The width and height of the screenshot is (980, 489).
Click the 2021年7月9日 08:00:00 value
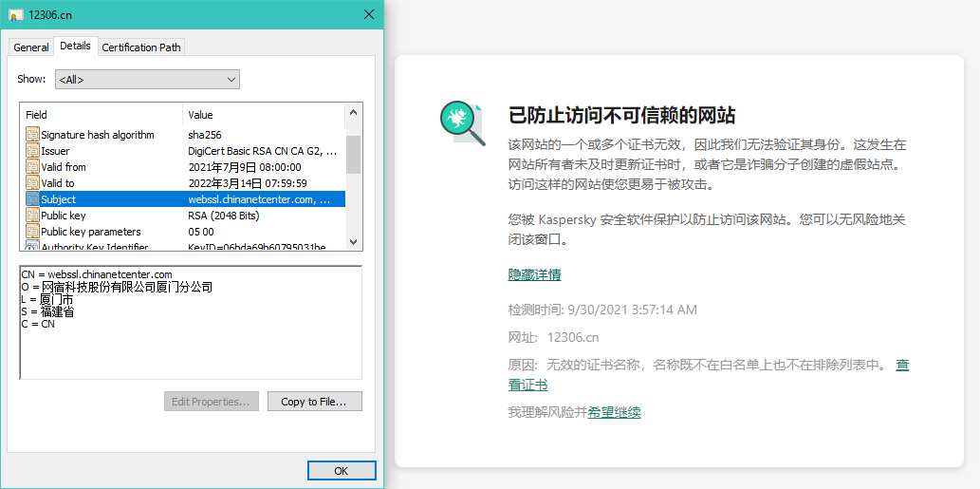(x=245, y=167)
